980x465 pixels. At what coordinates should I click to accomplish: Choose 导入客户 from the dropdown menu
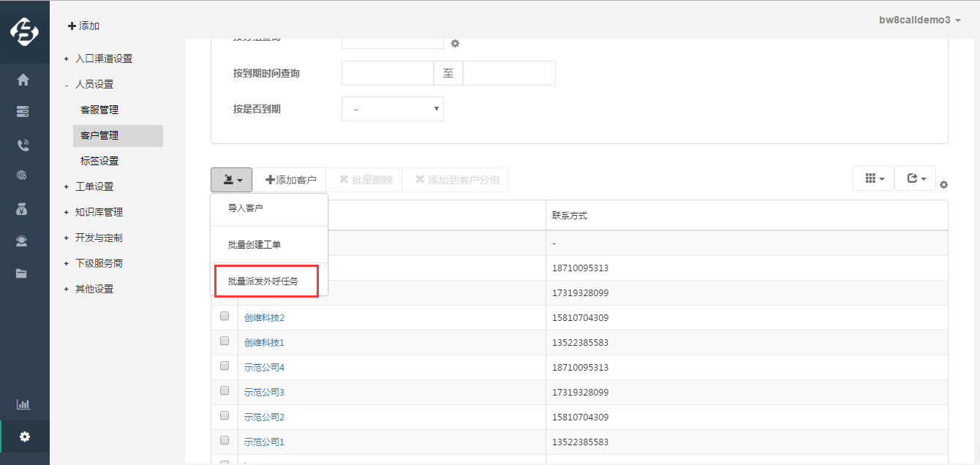[246, 208]
